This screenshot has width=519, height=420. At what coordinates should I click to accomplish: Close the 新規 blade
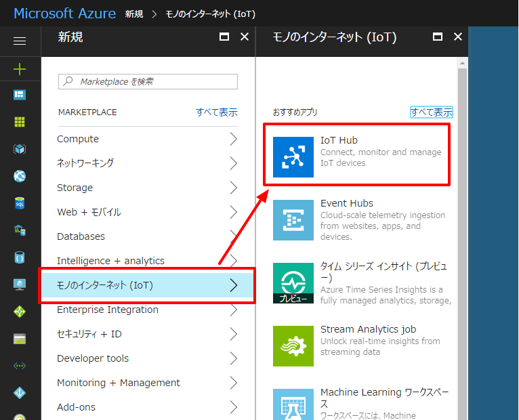[245, 37]
